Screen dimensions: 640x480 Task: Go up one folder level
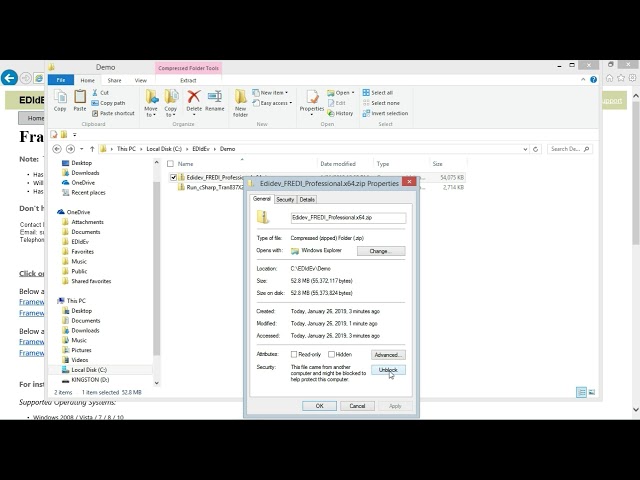92,149
